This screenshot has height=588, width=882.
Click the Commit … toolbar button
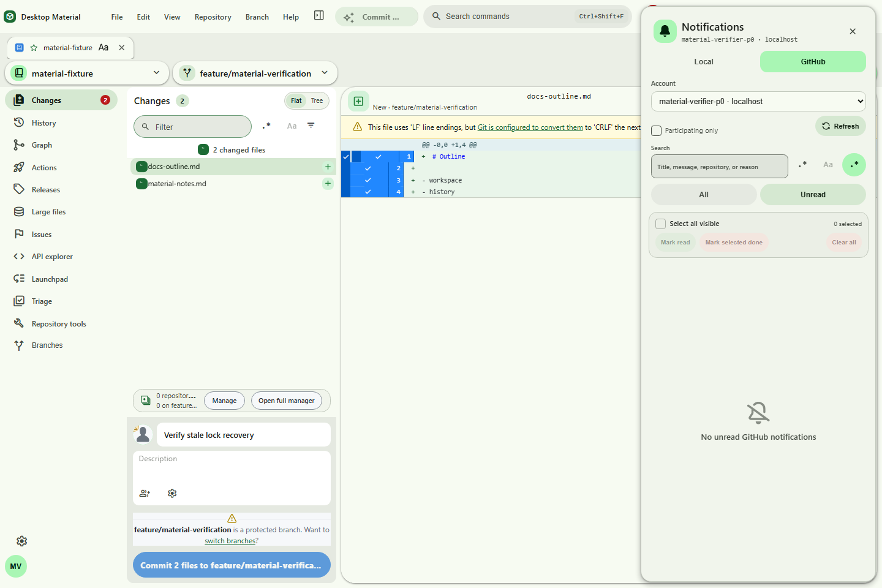coord(376,17)
